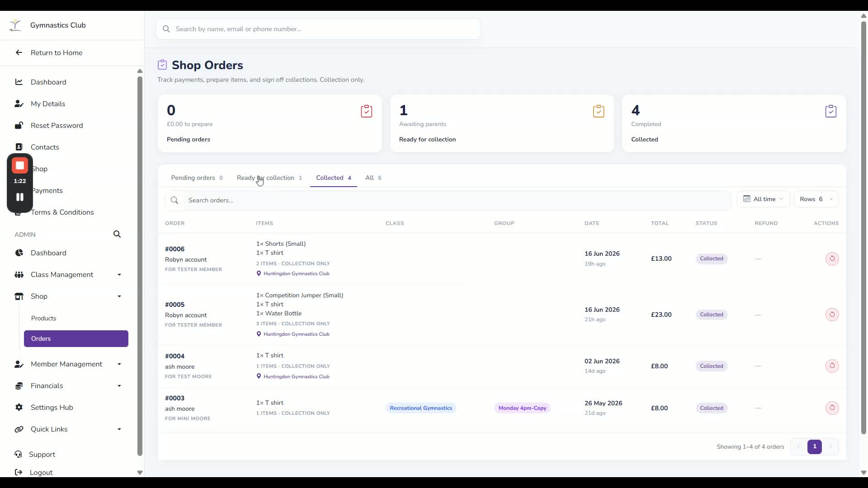The height and width of the screenshot is (488, 868).
Task: Click the Pending orders clipboard icon
Action: [x=366, y=111]
